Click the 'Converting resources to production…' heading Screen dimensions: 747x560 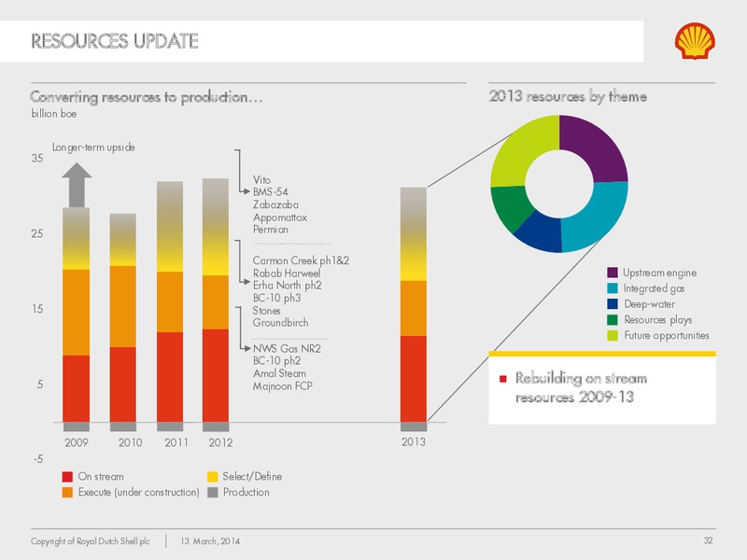[x=147, y=97]
